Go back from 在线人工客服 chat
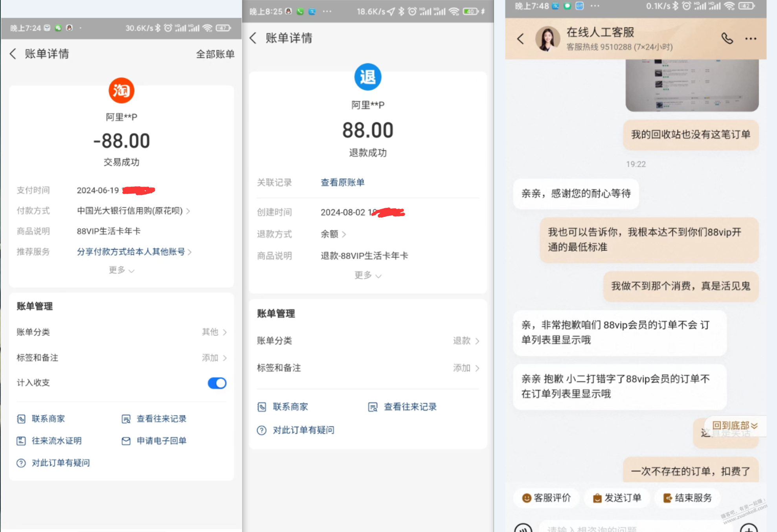777x532 pixels. pos(521,39)
